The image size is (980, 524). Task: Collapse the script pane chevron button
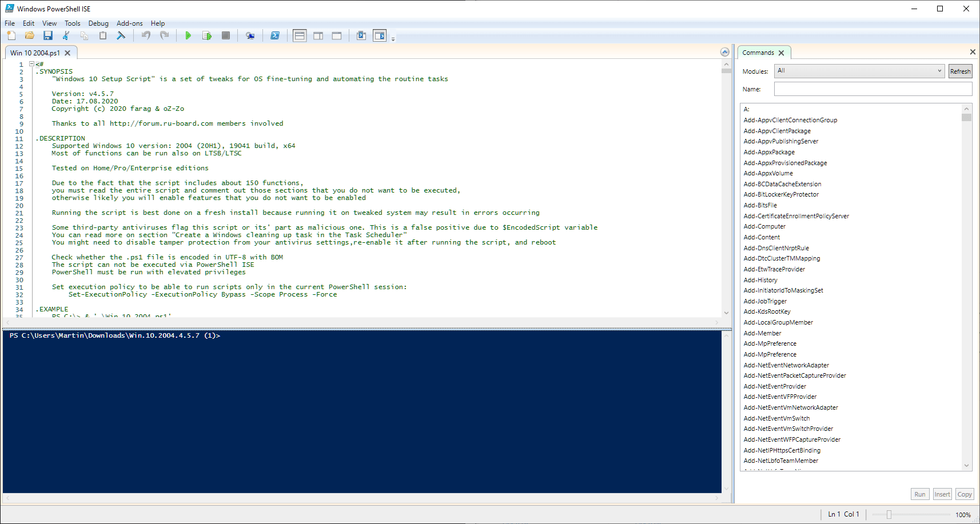click(725, 52)
